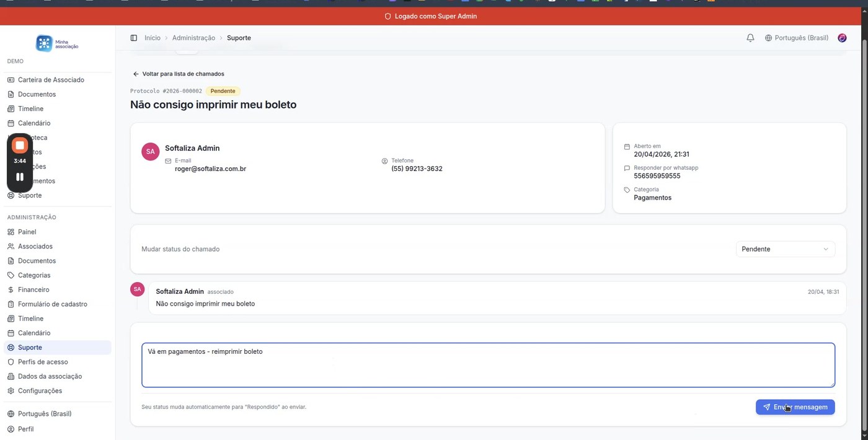Toggle the sidebar collapse icon

[133, 38]
